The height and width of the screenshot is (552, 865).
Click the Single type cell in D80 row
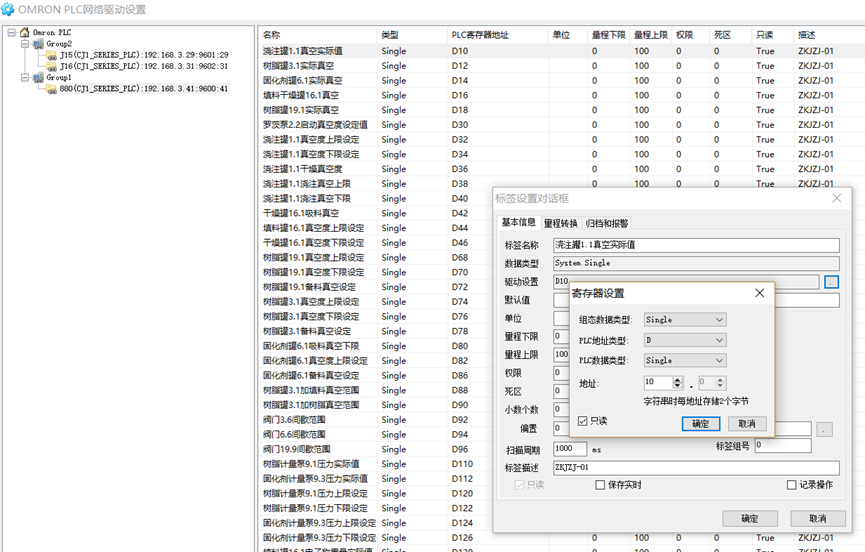[394, 346]
